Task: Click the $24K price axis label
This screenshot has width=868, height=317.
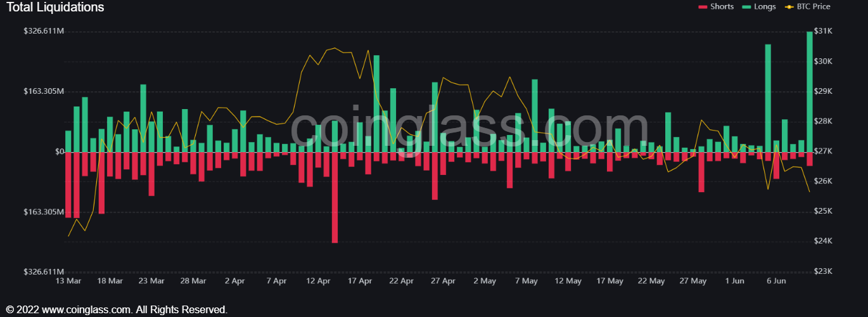Action: coord(822,242)
